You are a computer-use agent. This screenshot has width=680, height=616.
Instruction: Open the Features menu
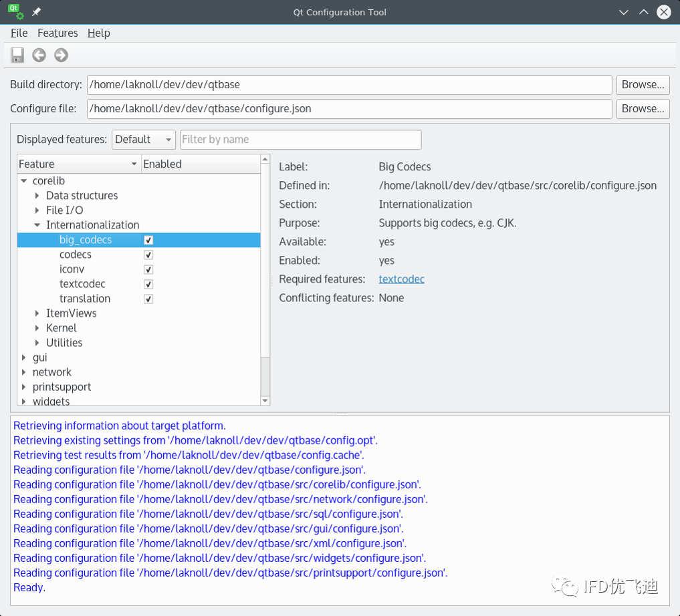(x=58, y=33)
